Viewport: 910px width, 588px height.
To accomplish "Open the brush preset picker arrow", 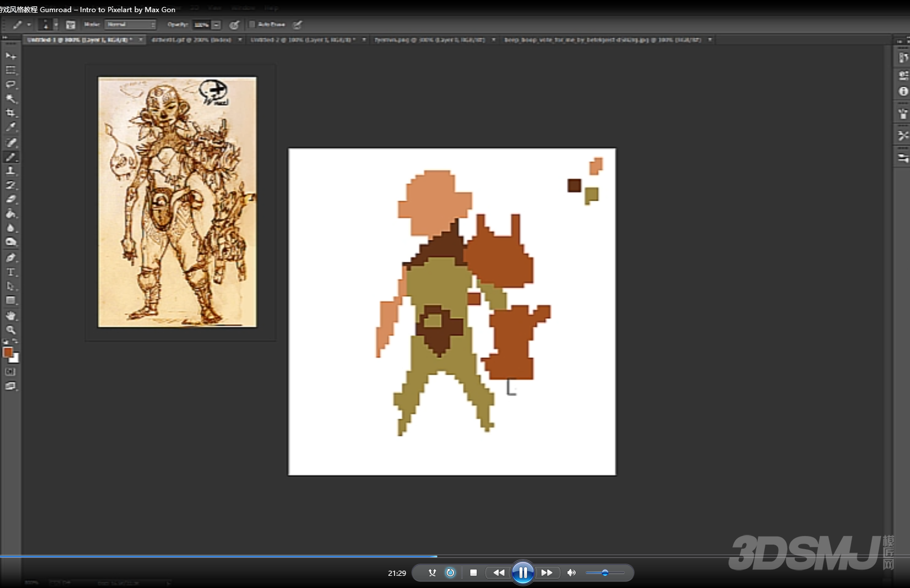I will click(56, 25).
